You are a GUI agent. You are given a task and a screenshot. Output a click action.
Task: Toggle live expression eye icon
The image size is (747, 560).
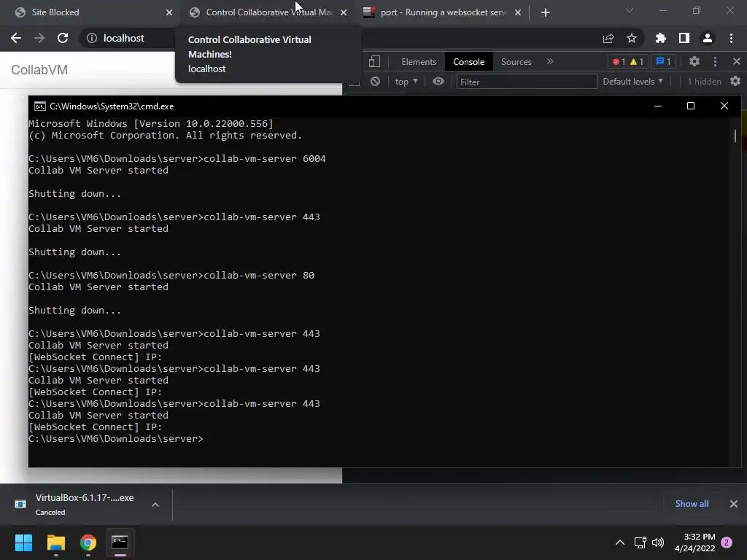click(x=438, y=82)
